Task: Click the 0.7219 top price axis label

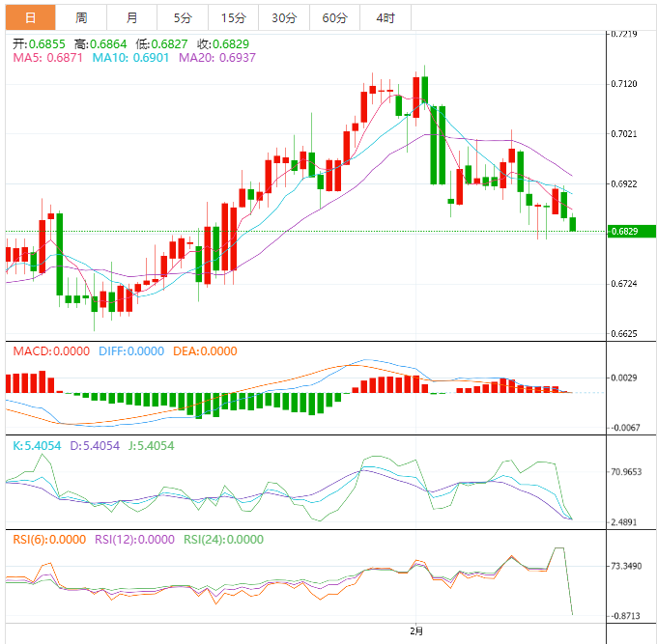Action: tap(624, 34)
